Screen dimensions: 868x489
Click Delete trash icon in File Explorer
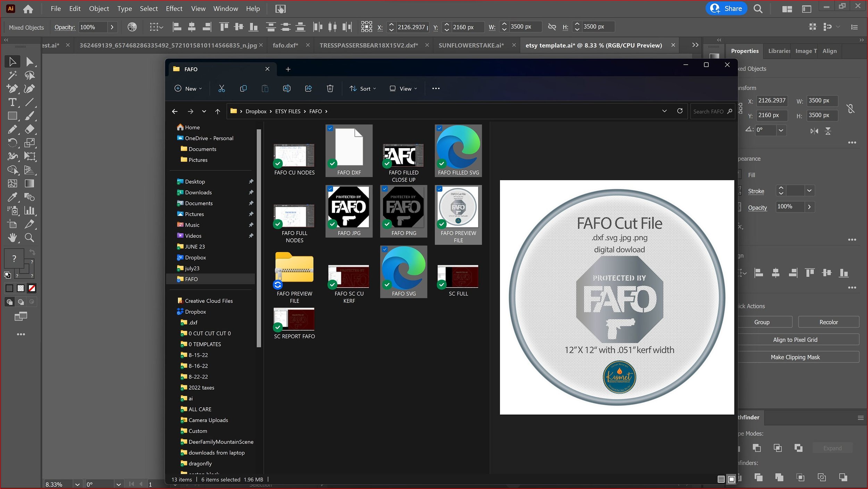(330, 89)
